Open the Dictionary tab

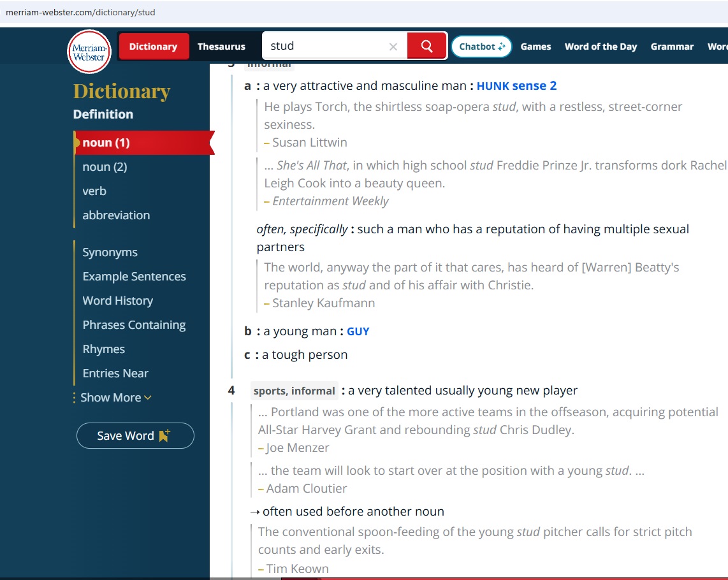pyautogui.click(x=153, y=47)
